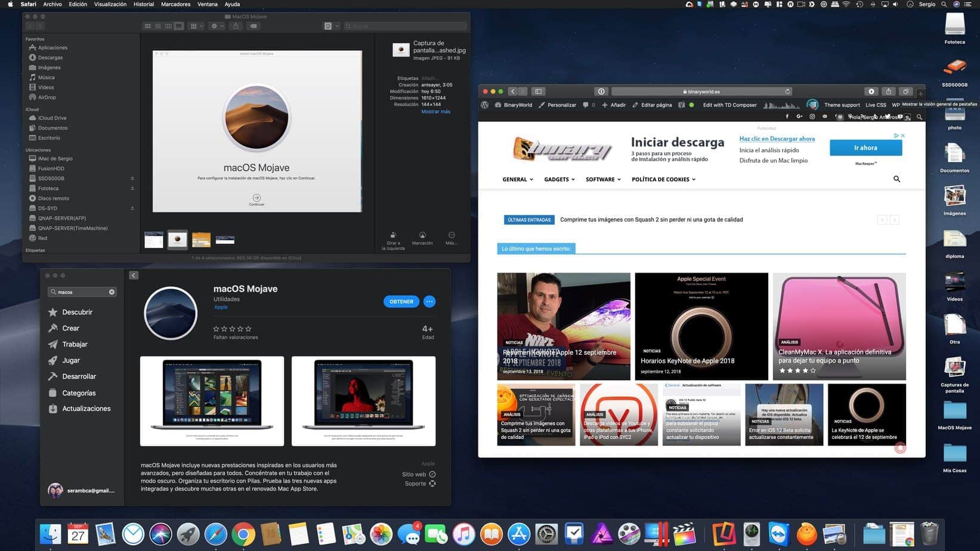Go back in Safari
980x551 pixels.
pyautogui.click(x=512, y=91)
